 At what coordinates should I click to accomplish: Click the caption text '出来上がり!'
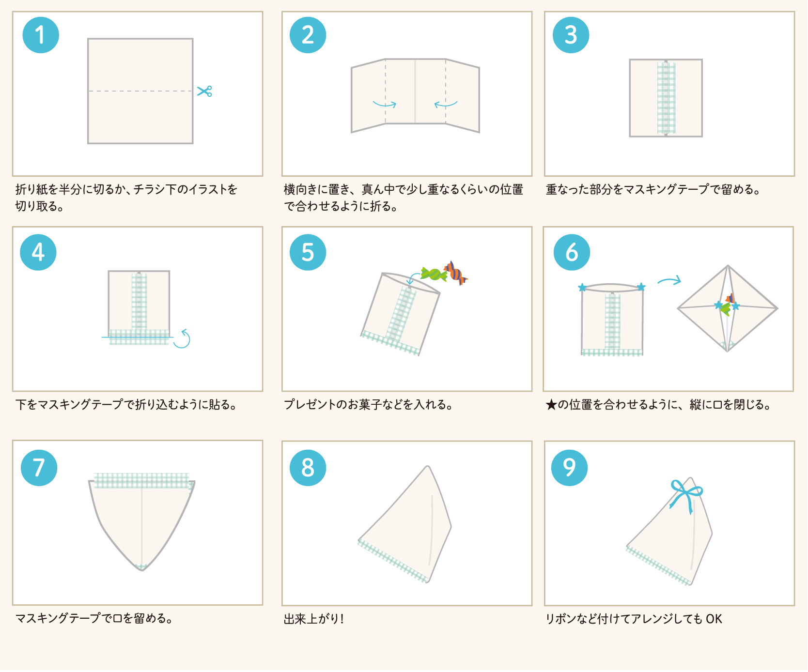point(314,619)
